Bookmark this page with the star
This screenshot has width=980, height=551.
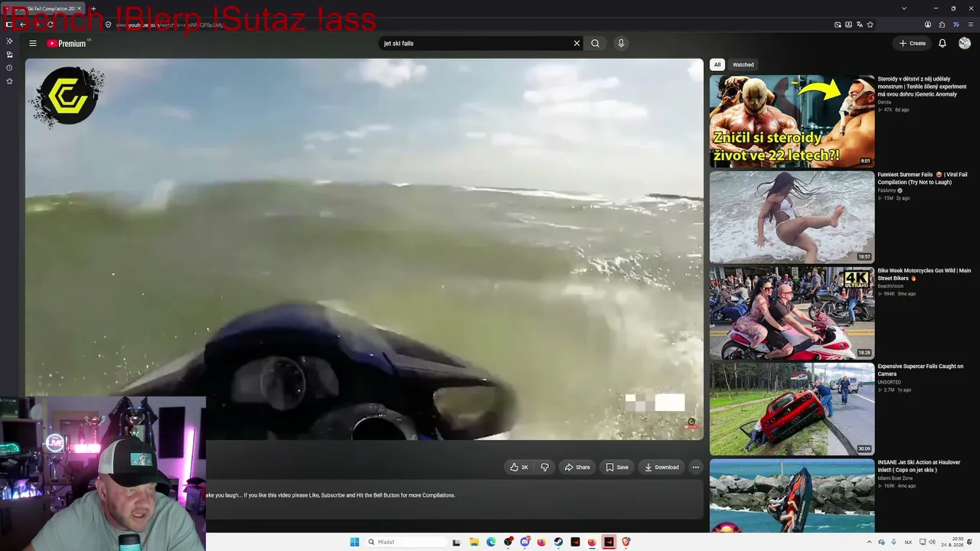870,24
